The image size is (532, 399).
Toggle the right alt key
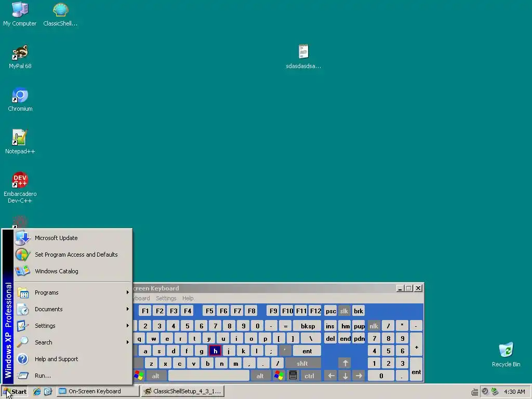(260, 376)
